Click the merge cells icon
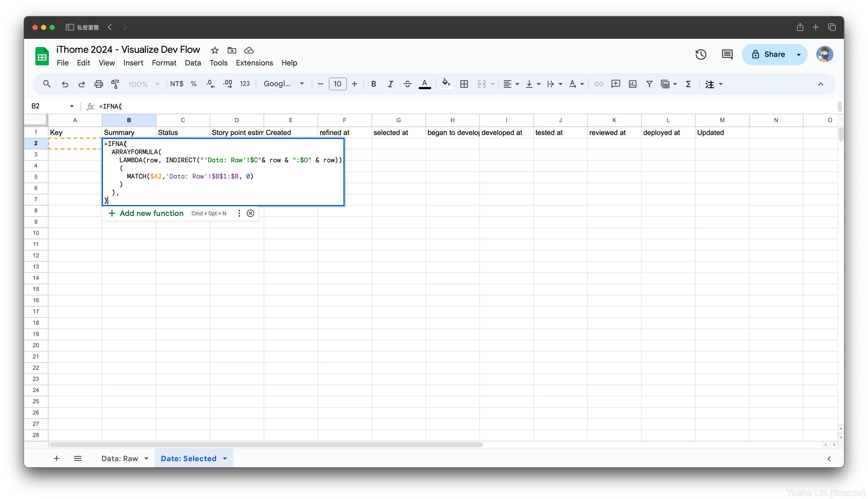Screen dimensions: 868x499 482,84
